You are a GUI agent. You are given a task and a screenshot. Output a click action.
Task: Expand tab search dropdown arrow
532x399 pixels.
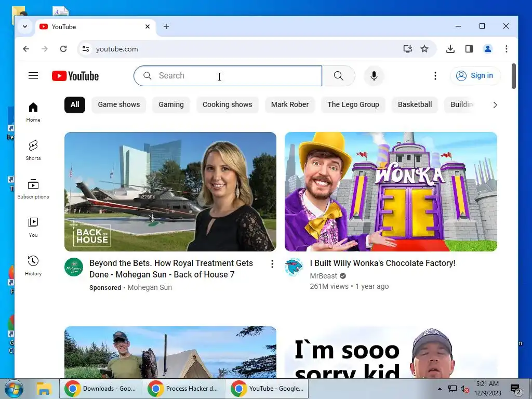click(x=25, y=26)
